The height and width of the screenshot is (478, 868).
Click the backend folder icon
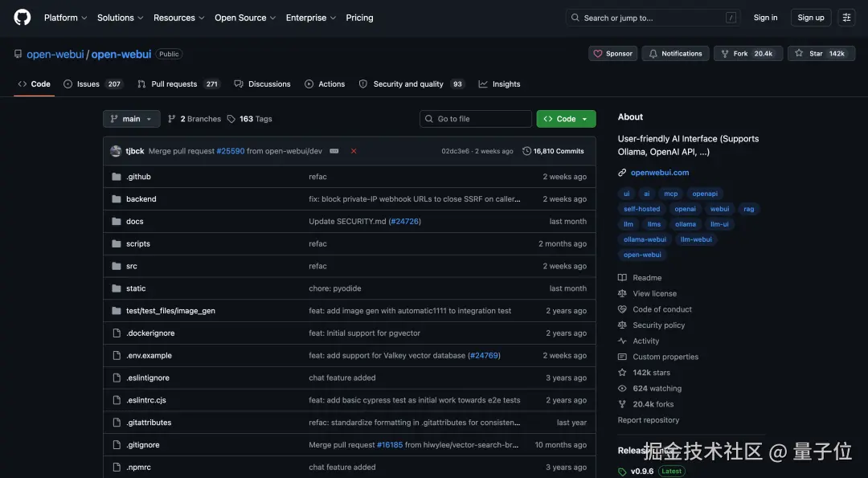tap(117, 199)
